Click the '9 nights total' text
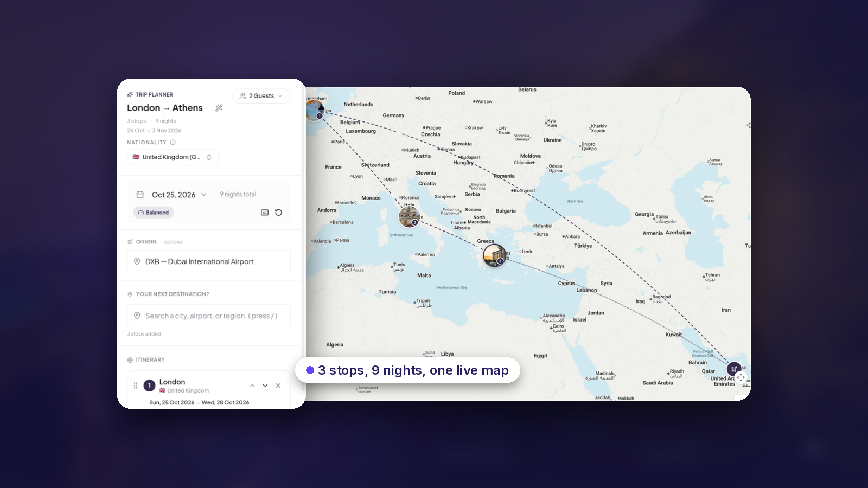The height and width of the screenshot is (488, 868). click(238, 195)
